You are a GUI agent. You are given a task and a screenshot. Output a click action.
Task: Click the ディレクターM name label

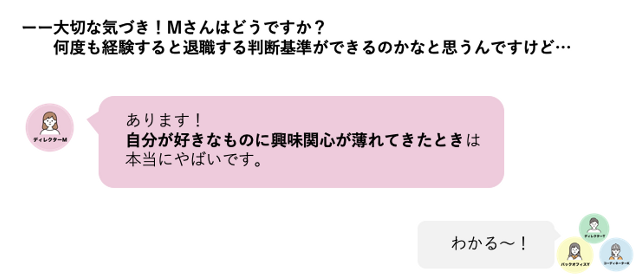[50, 140]
